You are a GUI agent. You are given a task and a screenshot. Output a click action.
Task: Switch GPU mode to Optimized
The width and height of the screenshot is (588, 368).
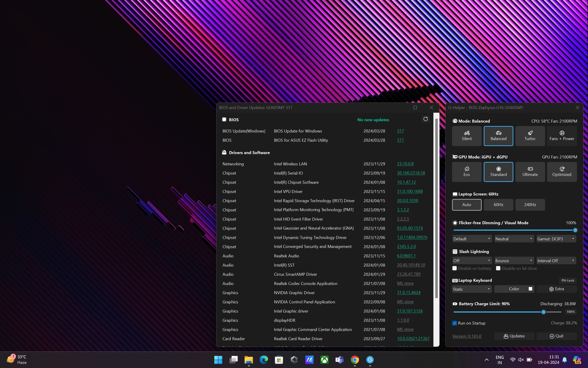tap(562, 172)
